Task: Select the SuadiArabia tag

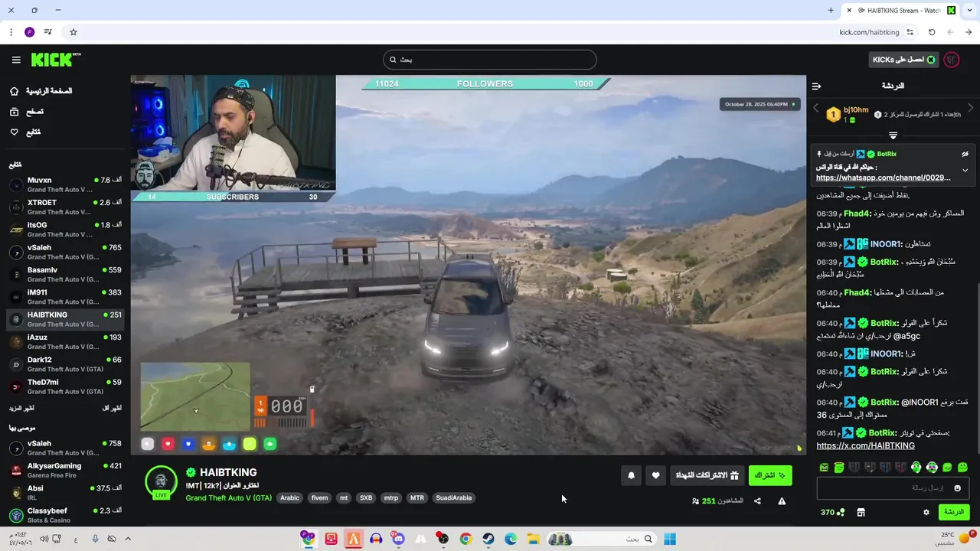Action: point(453,498)
